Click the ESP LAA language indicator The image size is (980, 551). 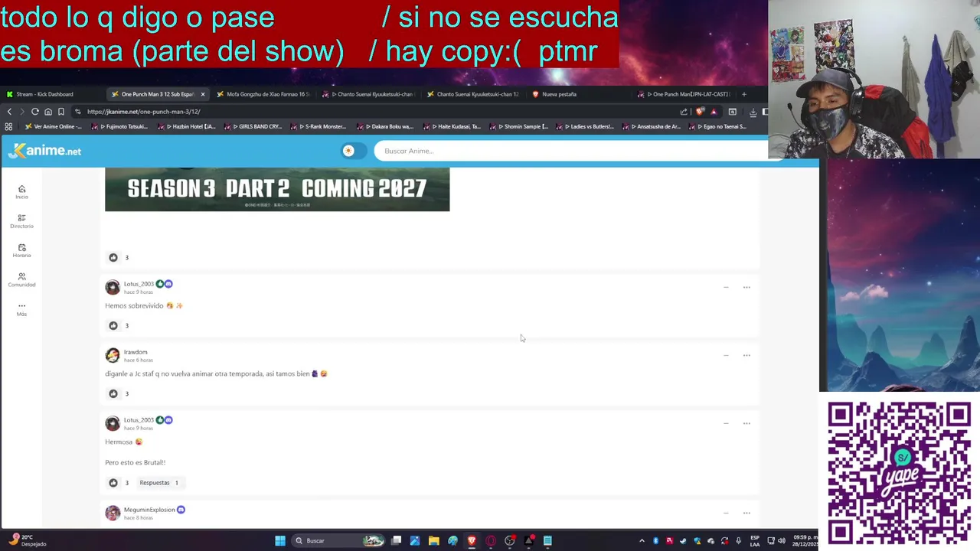click(x=755, y=541)
